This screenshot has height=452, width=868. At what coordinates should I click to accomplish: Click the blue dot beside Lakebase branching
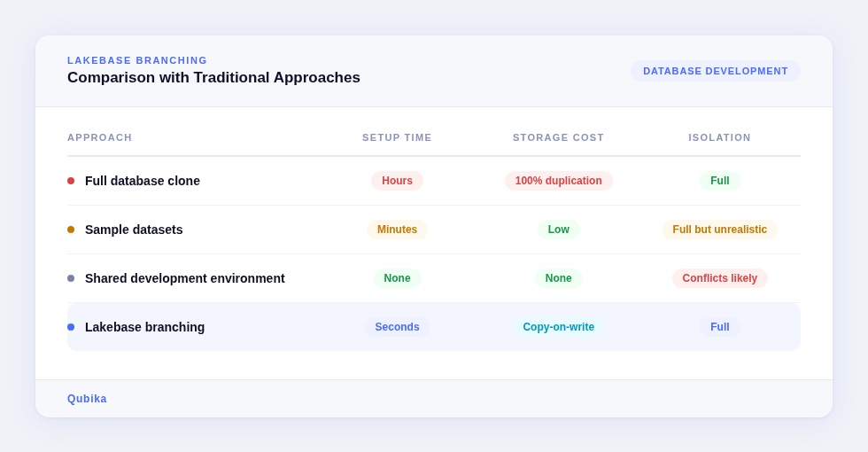coord(71,327)
